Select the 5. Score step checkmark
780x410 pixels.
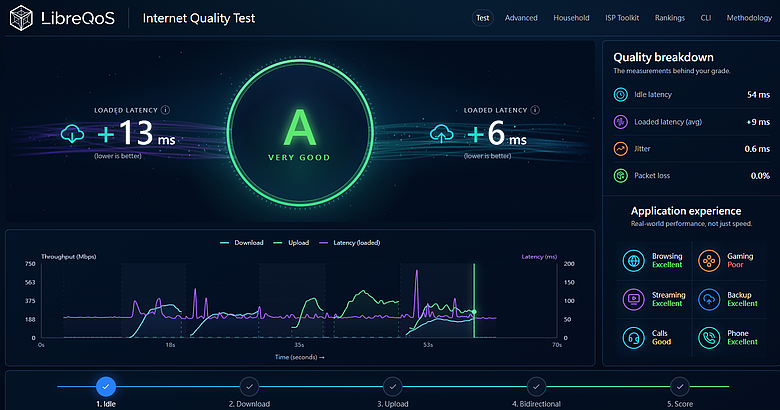coord(680,386)
